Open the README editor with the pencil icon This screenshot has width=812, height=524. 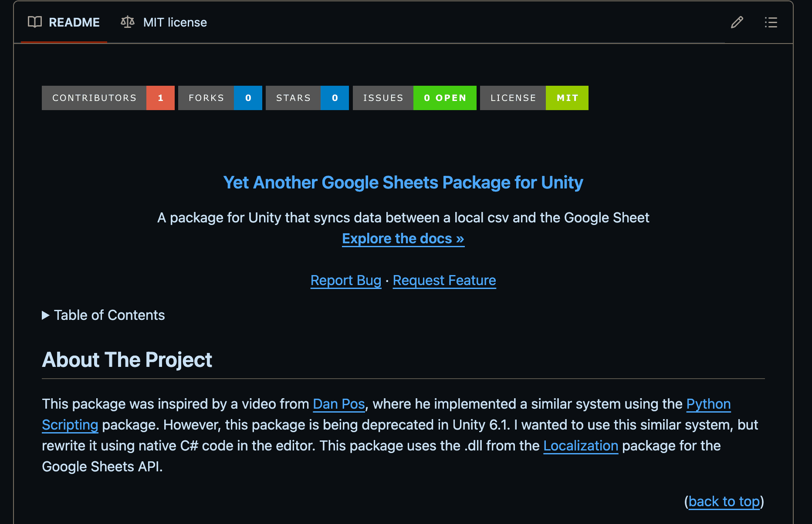pyautogui.click(x=737, y=22)
